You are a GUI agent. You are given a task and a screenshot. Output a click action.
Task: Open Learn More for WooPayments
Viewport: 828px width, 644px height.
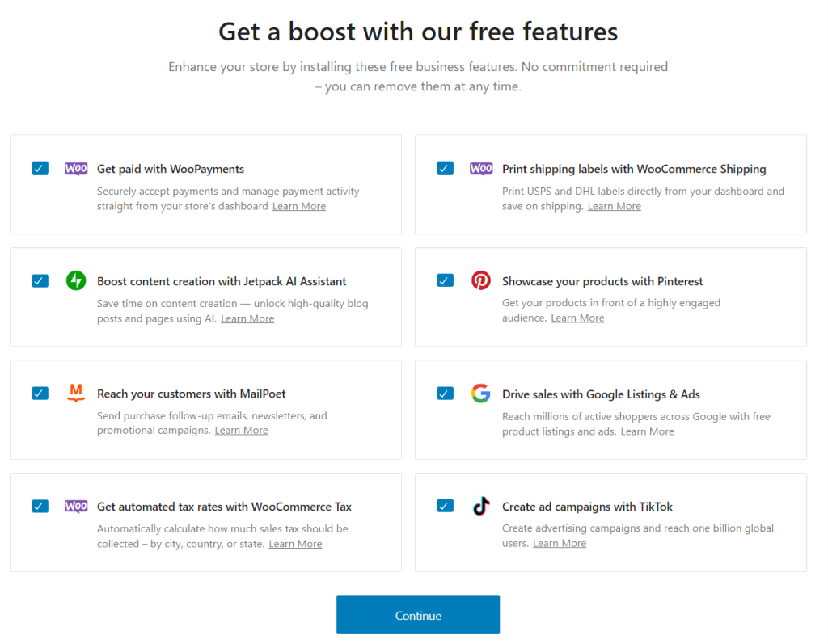298,205
